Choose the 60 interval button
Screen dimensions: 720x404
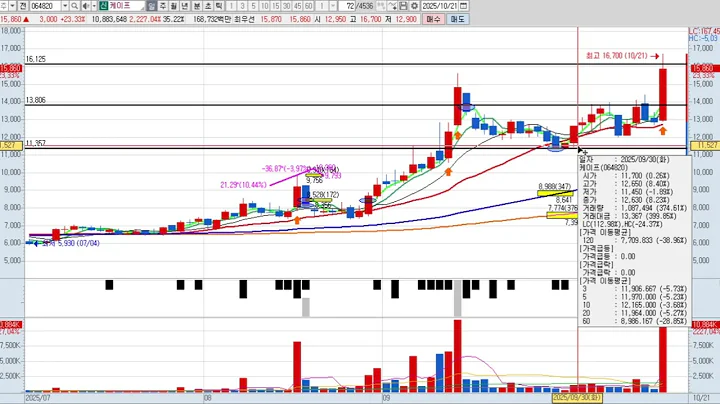point(309,6)
